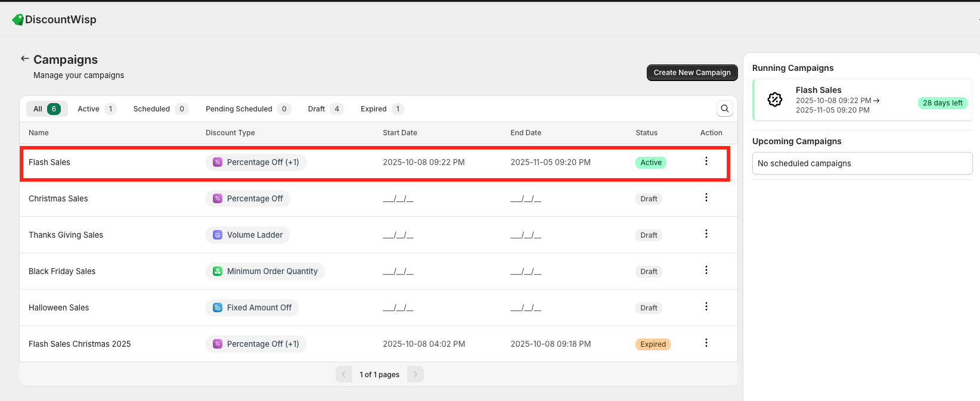Click Create New Campaign button
Image resolution: width=980 pixels, height=401 pixels.
691,73
